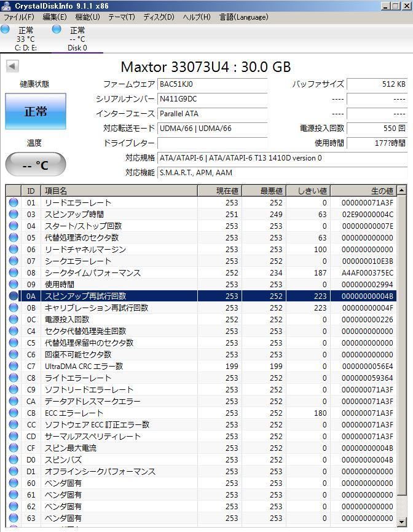The image size is (413, 532).
Task: Click the 生の値 column header
Action: (x=363, y=191)
